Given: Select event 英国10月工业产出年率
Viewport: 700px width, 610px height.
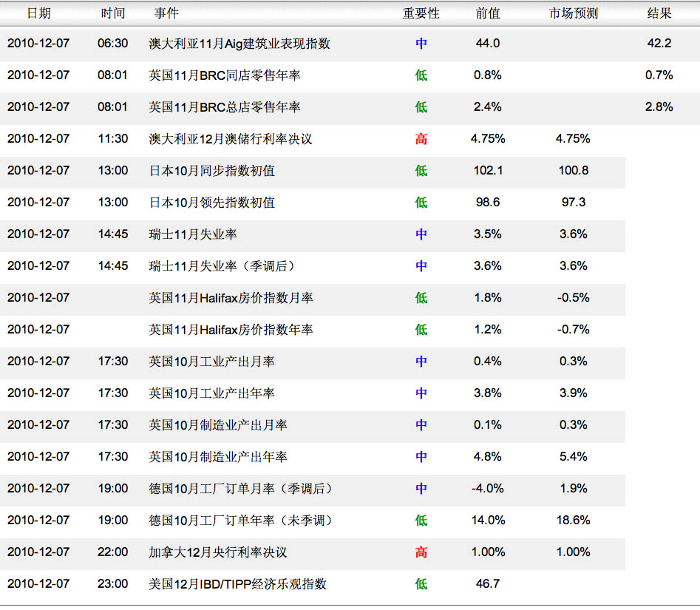Looking at the screenshot, I should (211, 393).
